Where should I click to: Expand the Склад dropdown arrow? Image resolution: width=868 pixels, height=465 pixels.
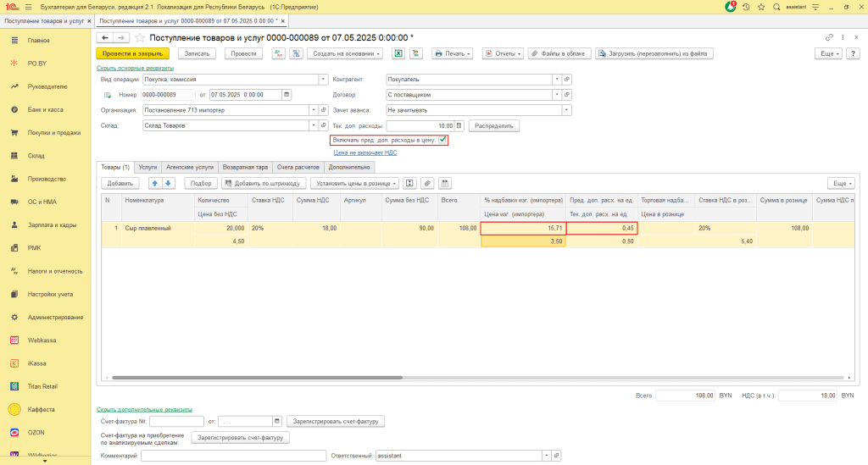click(x=314, y=125)
